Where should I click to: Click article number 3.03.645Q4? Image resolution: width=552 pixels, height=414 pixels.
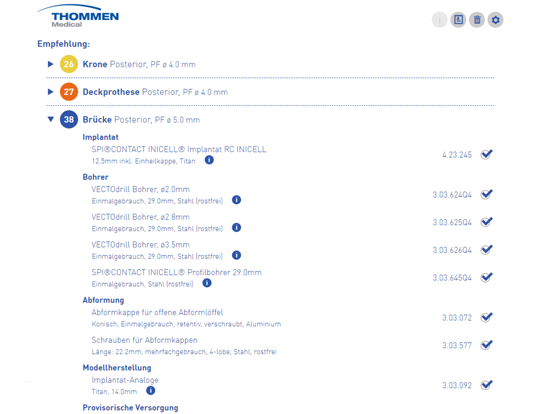[452, 278]
